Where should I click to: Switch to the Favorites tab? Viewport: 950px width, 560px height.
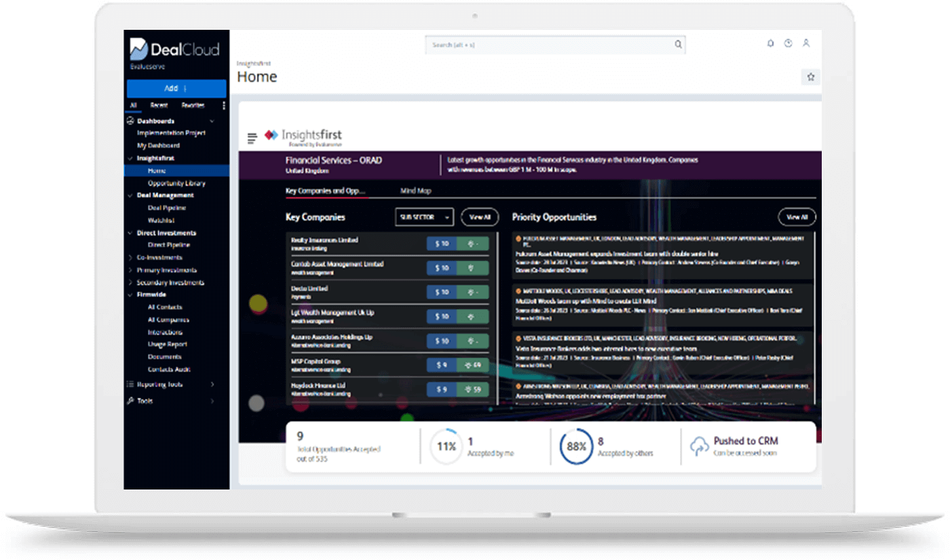tap(192, 106)
